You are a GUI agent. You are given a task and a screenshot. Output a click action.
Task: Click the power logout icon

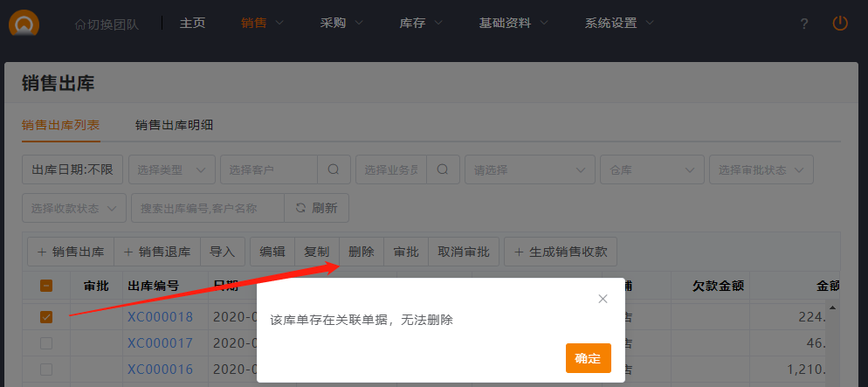tap(840, 24)
